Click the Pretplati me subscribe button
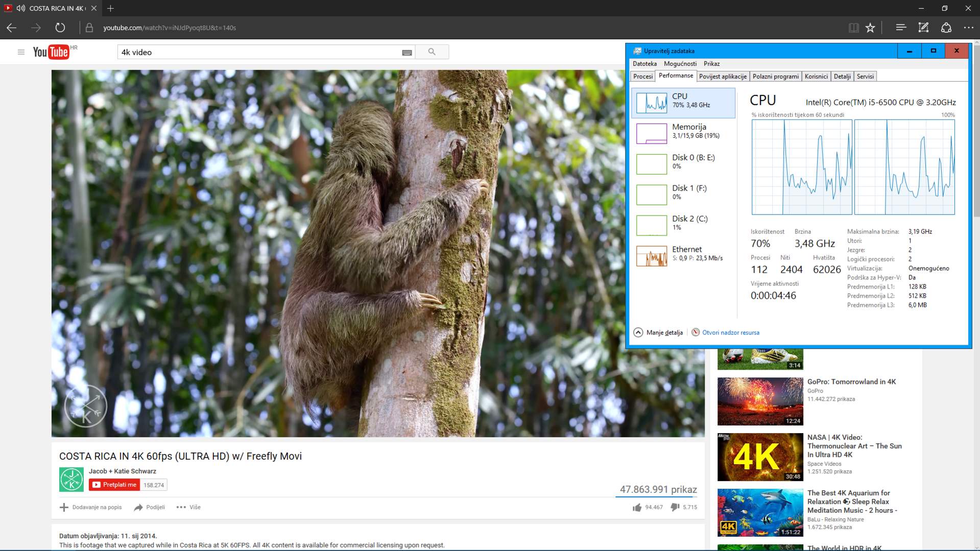Screen dimensions: 980x551 pyautogui.click(x=114, y=485)
